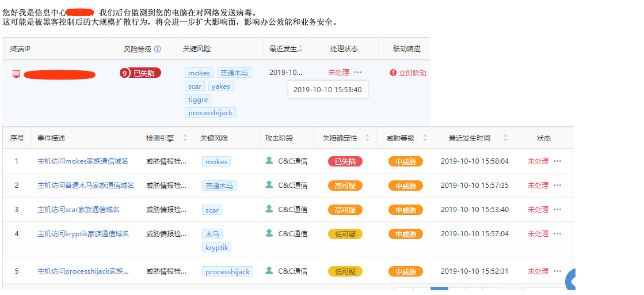This screenshot has width=644, height=295.
Task: Open the more options dots beside top 未处理
Action: 358,73
